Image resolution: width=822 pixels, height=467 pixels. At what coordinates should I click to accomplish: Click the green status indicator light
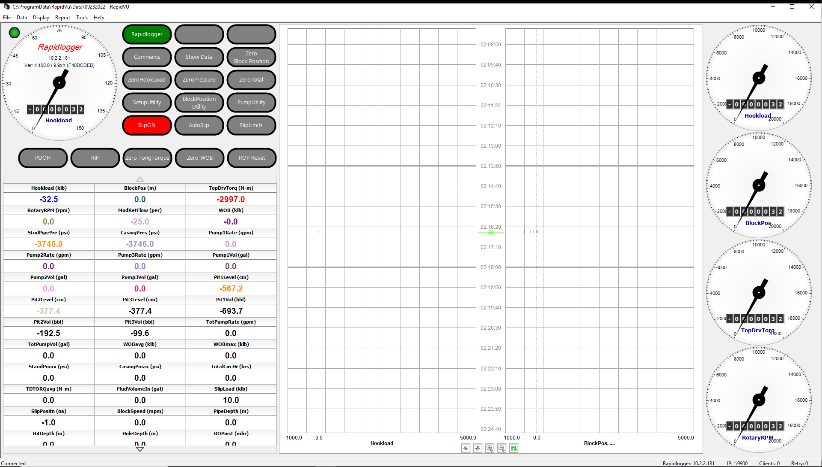(14, 33)
